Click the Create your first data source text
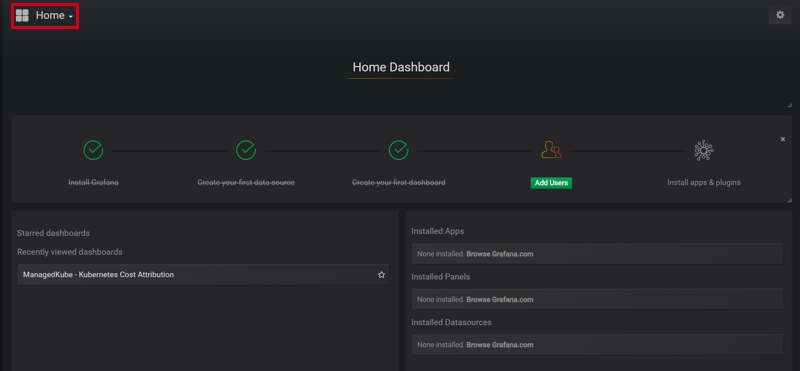Screen dimensions: 800x371 tap(246, 182)
